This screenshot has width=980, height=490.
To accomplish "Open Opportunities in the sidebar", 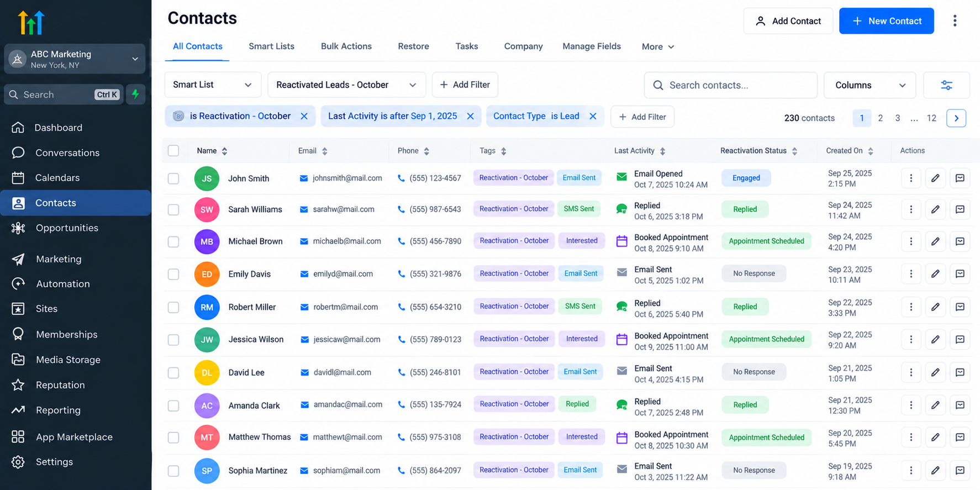I will [67, 228].
